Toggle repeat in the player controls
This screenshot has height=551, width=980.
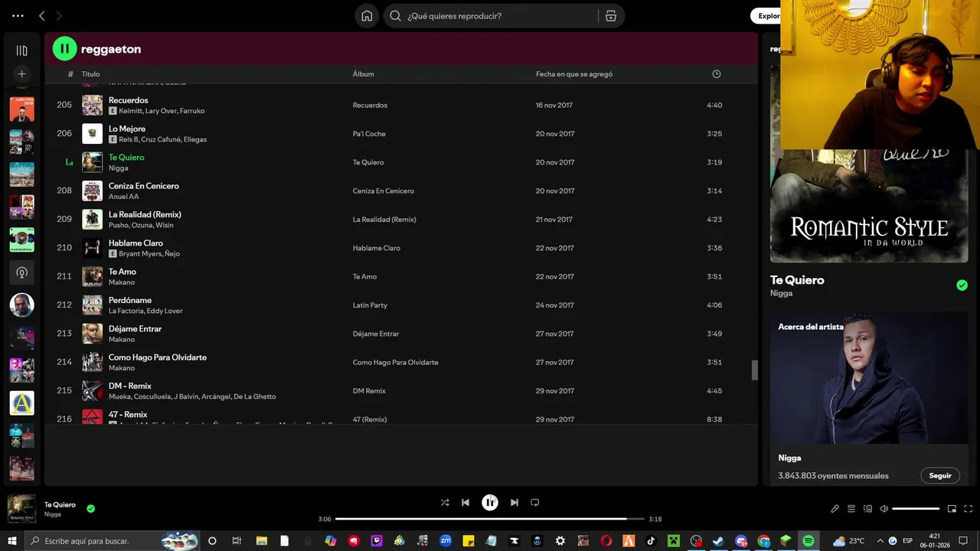click(x=535, y=503)
